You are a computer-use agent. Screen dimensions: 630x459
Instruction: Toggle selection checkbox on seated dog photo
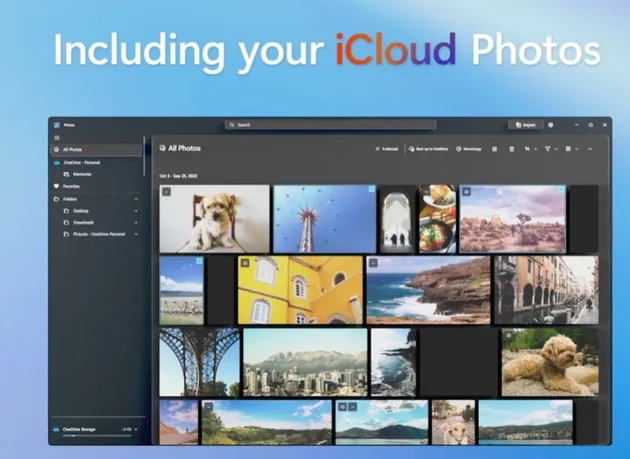(166, 192)
